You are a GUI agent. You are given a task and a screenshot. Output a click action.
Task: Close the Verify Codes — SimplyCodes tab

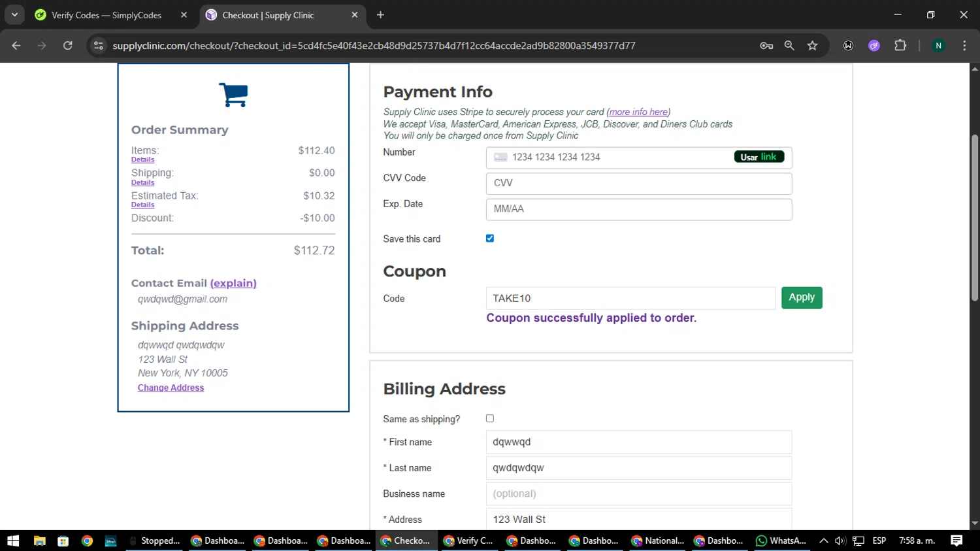[x=184, y=15]
